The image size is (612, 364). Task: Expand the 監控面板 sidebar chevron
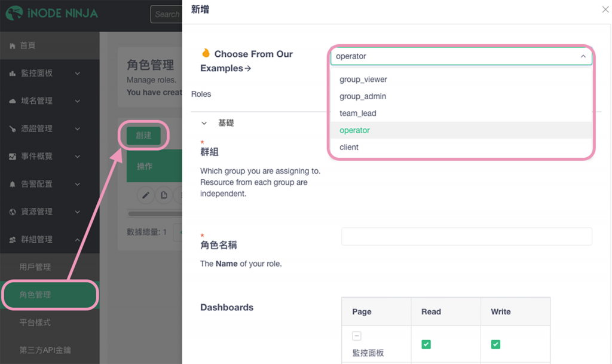point(78,74)
